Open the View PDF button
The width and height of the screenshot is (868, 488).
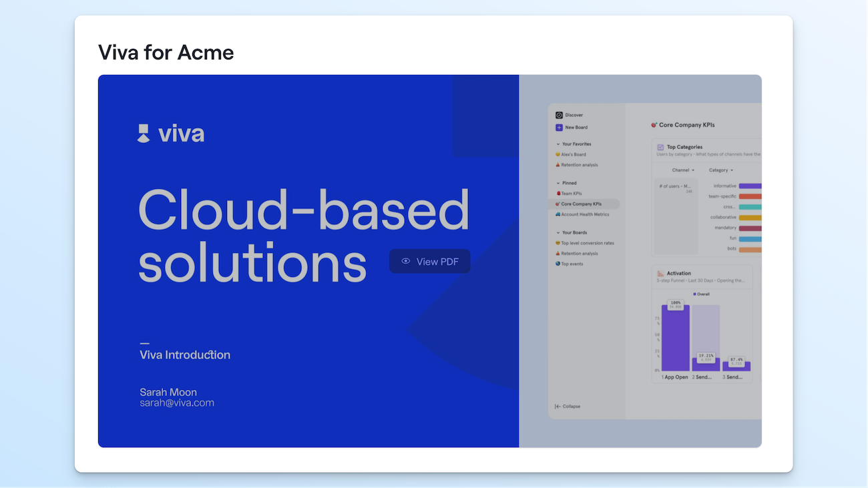pos(430,262)
